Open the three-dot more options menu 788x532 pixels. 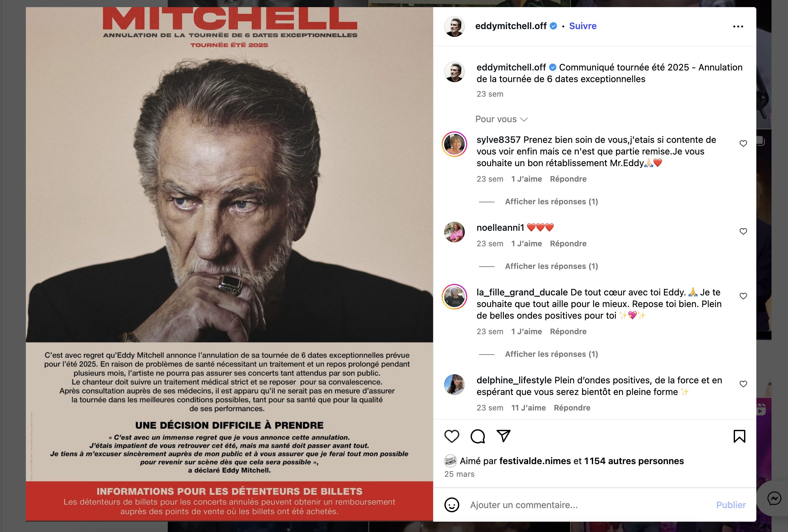pyautogui.click(x=738, y=27)
